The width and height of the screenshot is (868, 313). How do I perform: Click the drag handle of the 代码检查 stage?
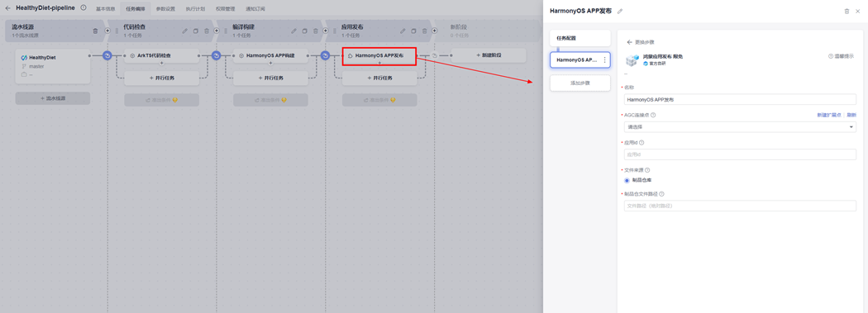117,31
